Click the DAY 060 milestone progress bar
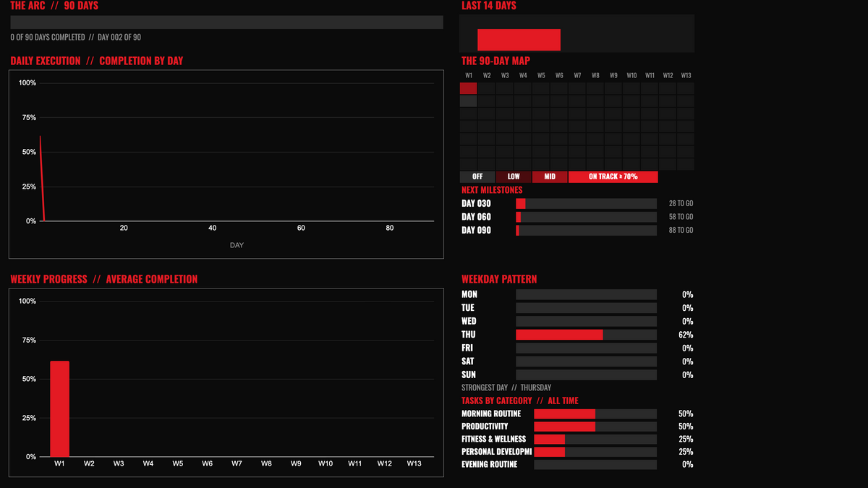868x488 pixels. point(586,217)
